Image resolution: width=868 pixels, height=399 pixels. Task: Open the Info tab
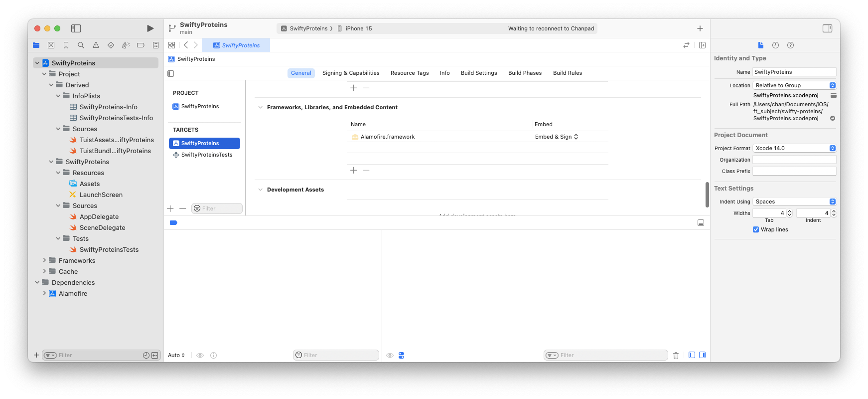tap(445, 73)
